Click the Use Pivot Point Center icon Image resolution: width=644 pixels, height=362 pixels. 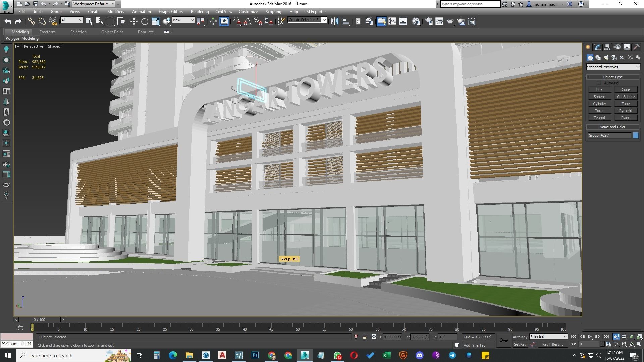[x=201, y=21]
